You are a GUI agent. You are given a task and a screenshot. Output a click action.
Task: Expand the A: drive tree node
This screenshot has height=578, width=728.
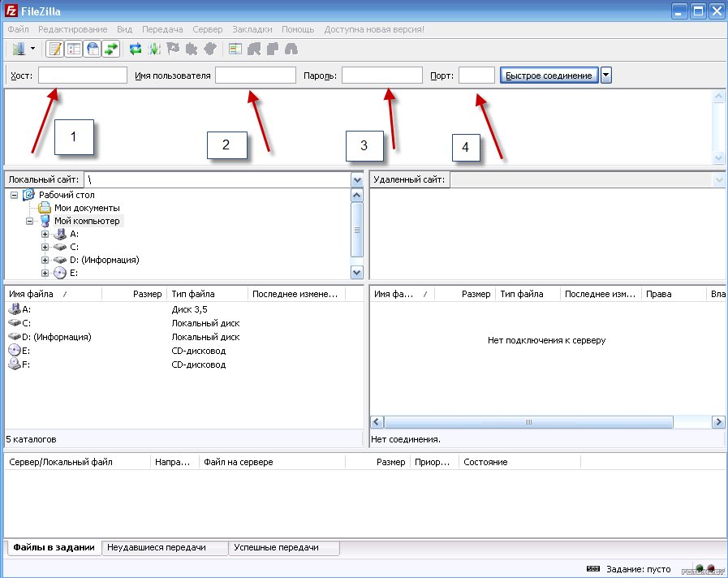[45, 234]
